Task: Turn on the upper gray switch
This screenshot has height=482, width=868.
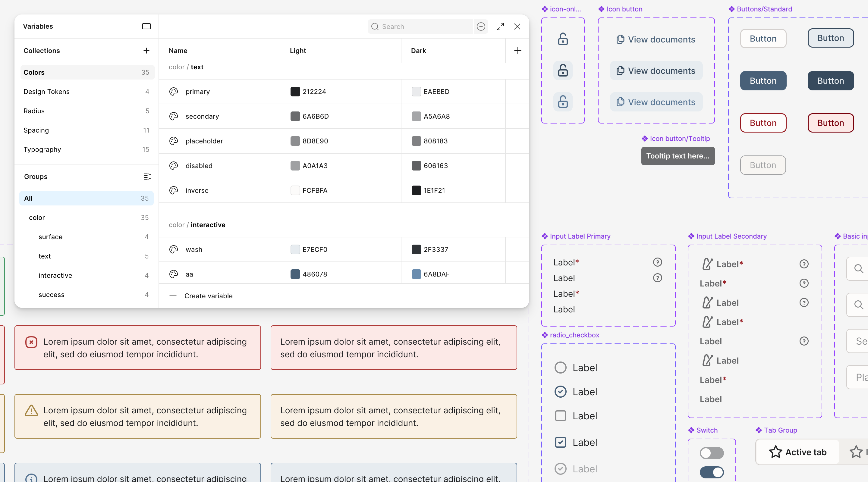Action: (712, 453)
